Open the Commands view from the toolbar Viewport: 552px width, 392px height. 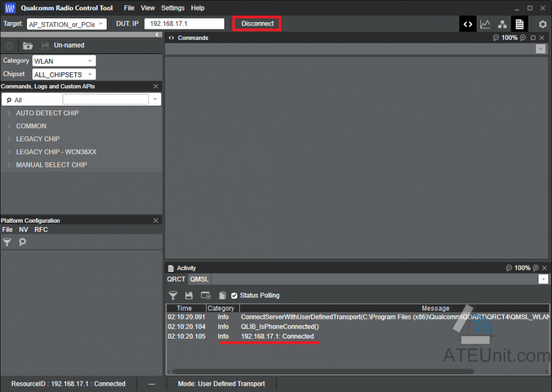click(467, 24)
